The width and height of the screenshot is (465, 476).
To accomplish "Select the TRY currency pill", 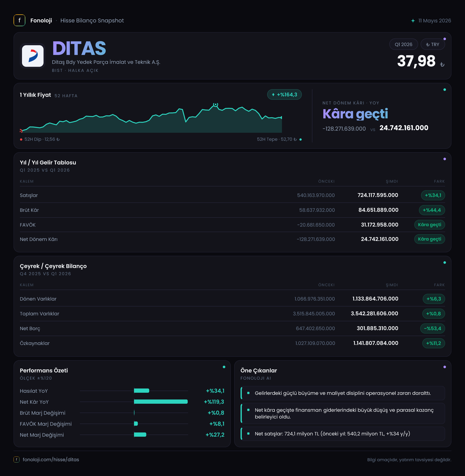I will (x=432, y=44).
